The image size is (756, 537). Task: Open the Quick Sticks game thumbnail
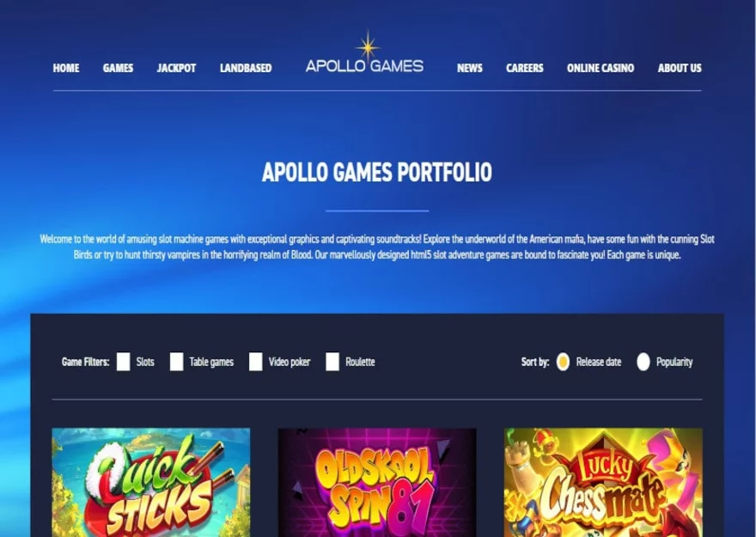pos(151,482)
